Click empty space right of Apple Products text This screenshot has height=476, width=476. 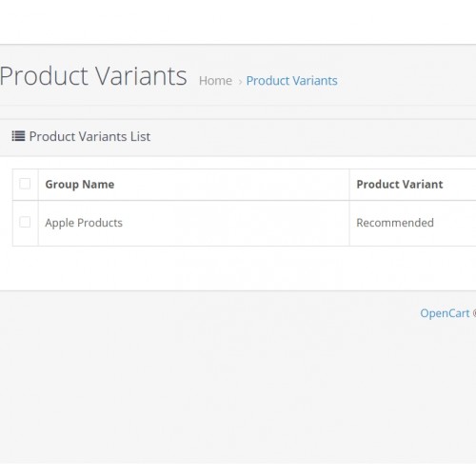pyautogui.click(x=235, y=223)
